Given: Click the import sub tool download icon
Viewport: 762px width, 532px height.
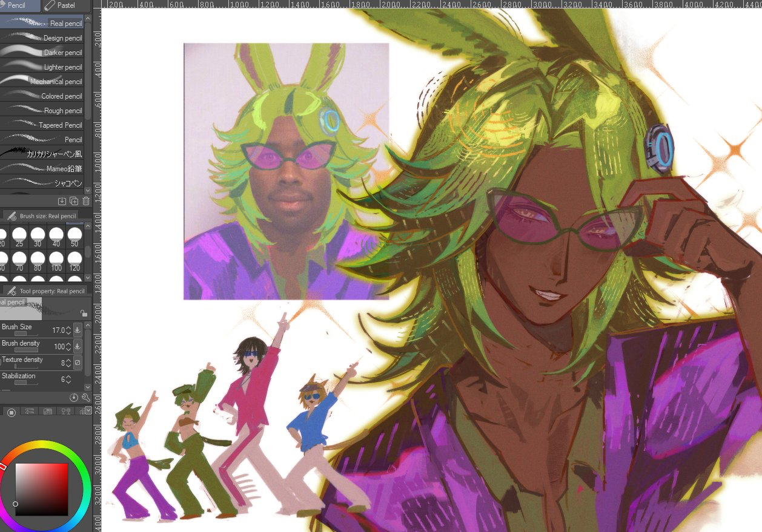Looking at the screenshot, I should coord(62,201).
